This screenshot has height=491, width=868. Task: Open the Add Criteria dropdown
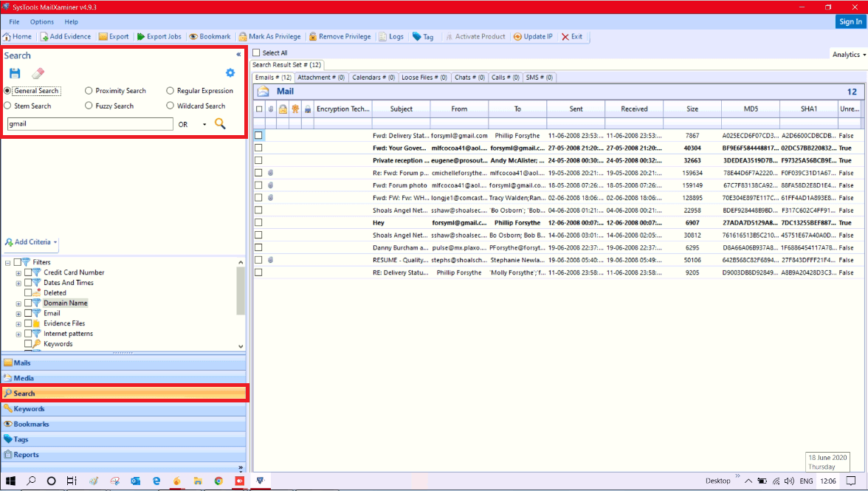coord(32,242)
